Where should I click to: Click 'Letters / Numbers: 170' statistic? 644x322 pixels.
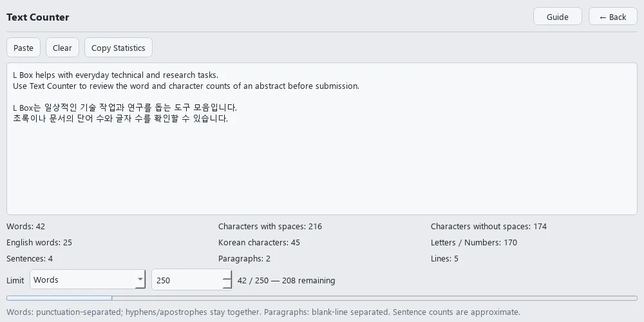click(474, 242)
